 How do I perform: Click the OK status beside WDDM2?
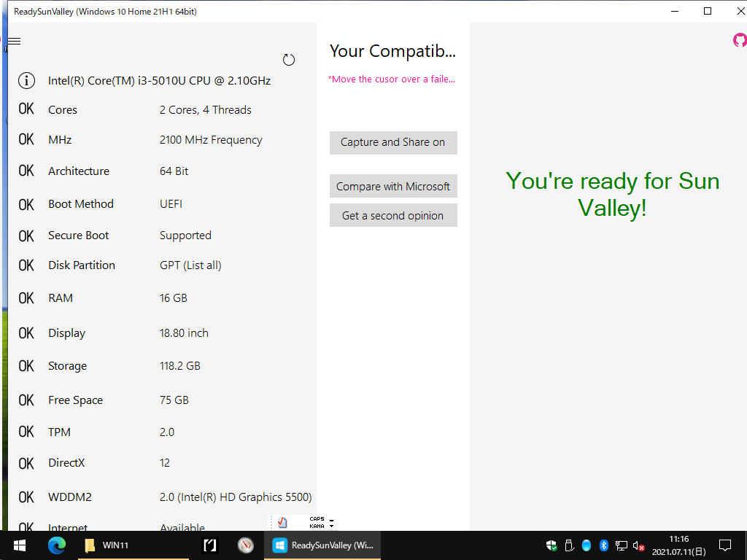(26, 497)
